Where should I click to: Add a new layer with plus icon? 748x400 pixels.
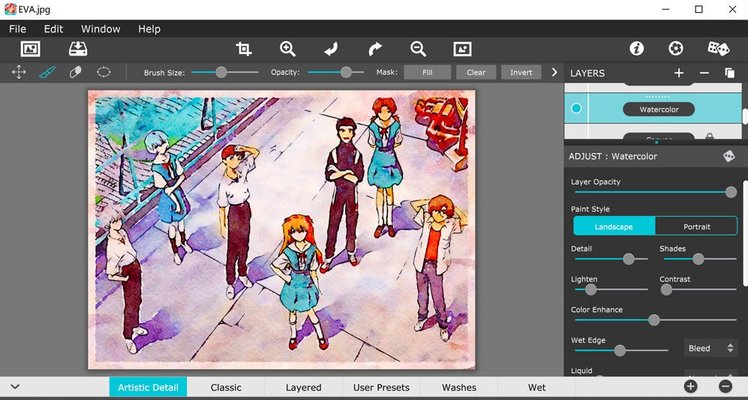pos(679,73)
